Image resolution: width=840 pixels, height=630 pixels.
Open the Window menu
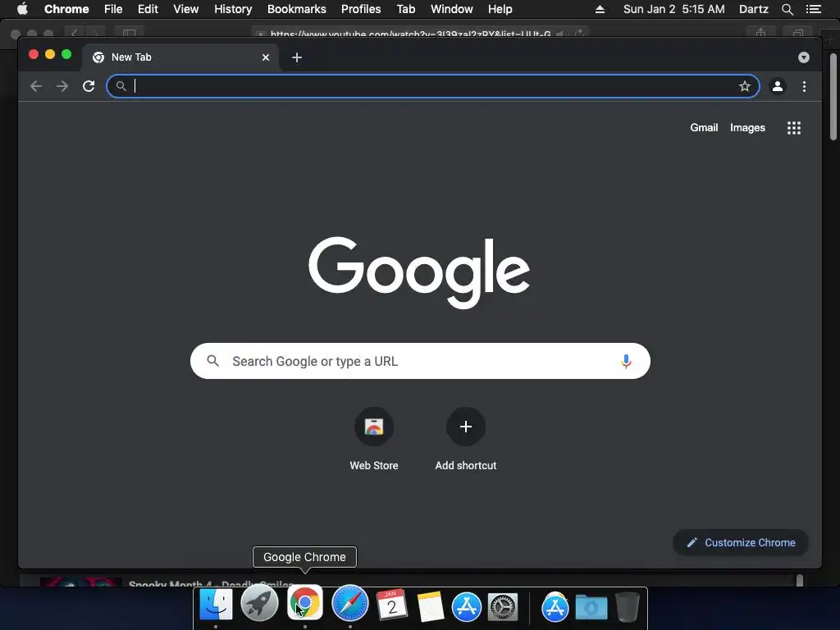click(x=452, y=9)
